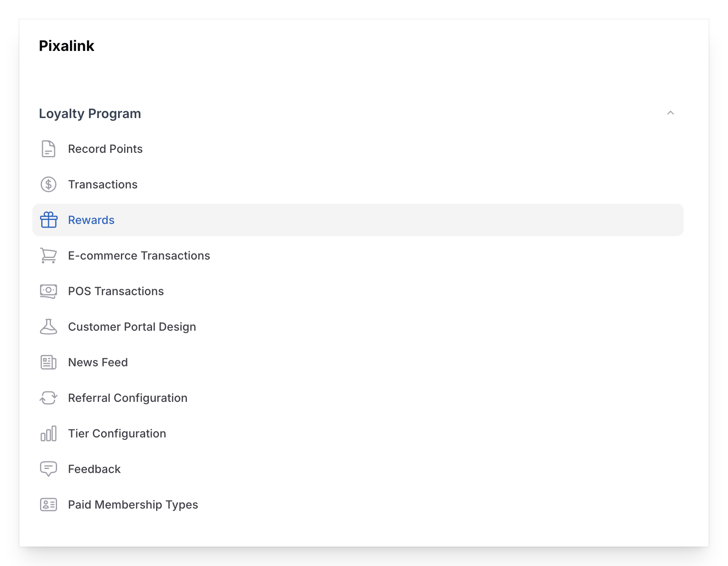This screenshot has width=728, height=566.
Task: Select the Feedback speech bubble icon
Action: coord(48,469)
